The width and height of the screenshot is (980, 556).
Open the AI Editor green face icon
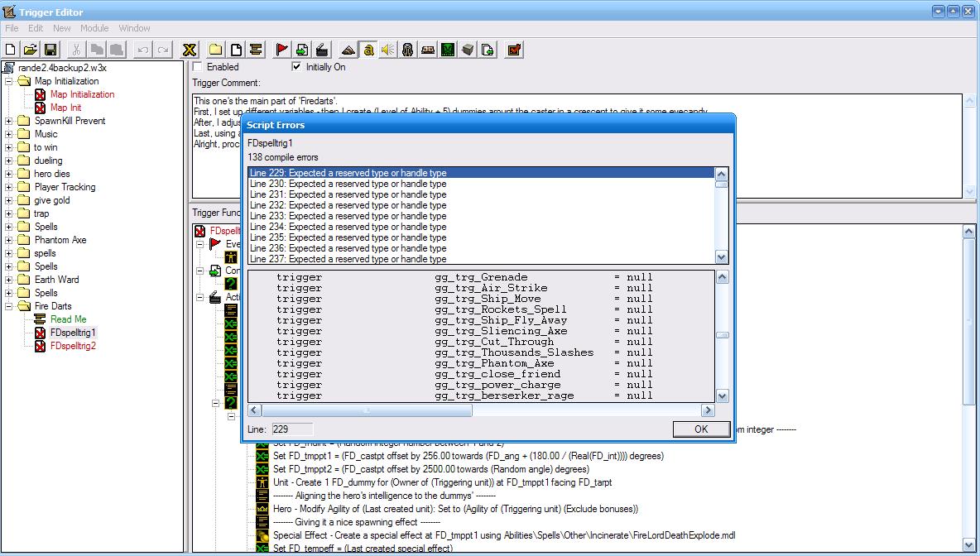click(x=448, y=50)
